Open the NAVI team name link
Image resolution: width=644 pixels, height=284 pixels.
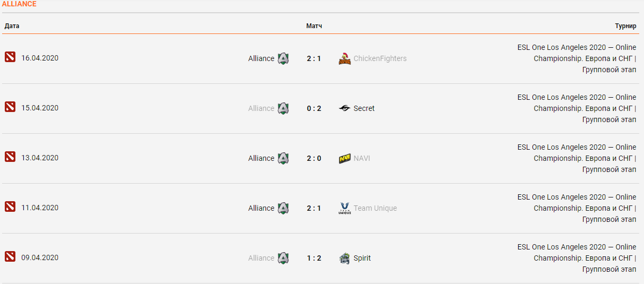362,158
